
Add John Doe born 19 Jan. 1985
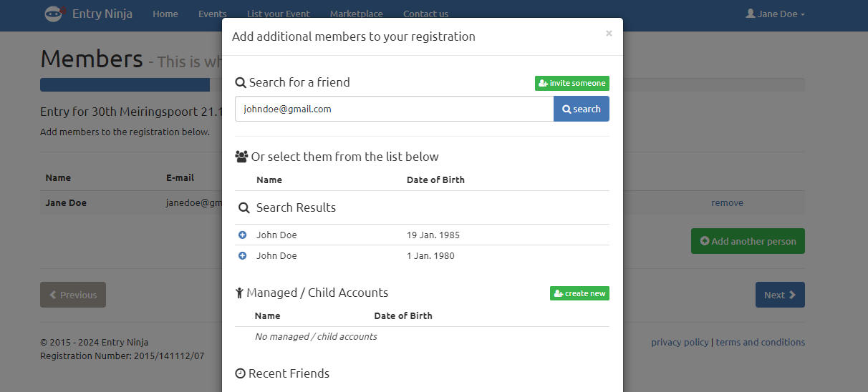(242, 235)
